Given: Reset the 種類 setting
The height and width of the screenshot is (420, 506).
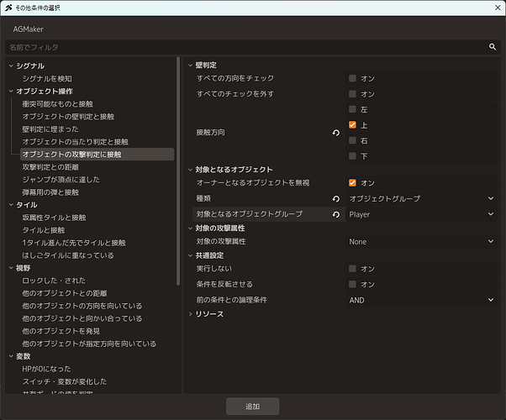Looking at the screenshot, I should click(336, 199).
